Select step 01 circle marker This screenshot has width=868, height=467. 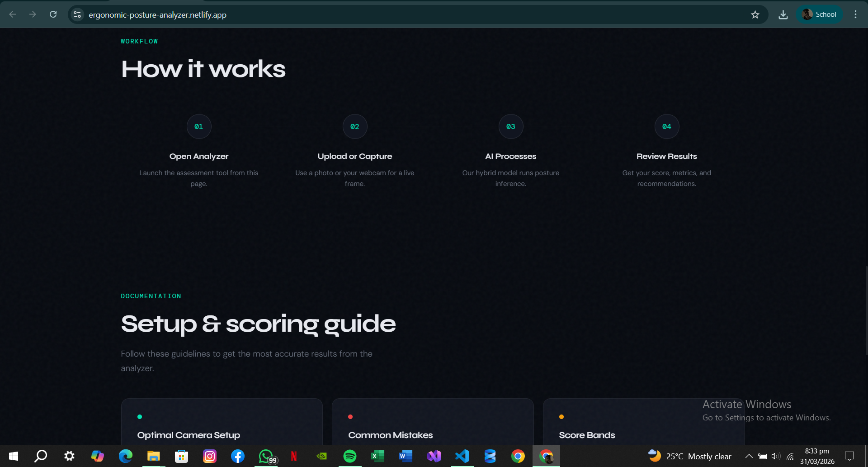199,127
